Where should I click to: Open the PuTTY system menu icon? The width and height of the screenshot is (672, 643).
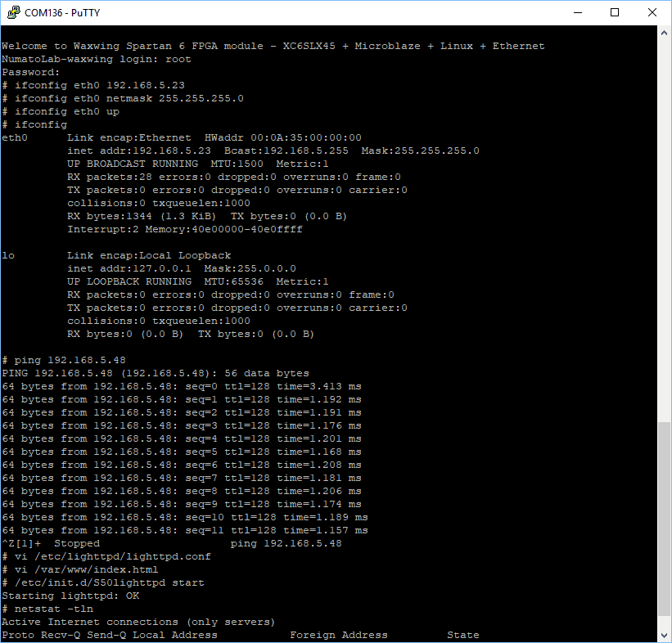12,12
